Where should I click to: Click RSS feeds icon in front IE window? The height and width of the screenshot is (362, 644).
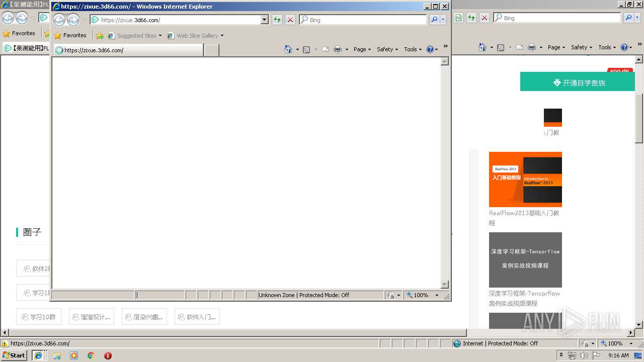[x=306, y=49]
